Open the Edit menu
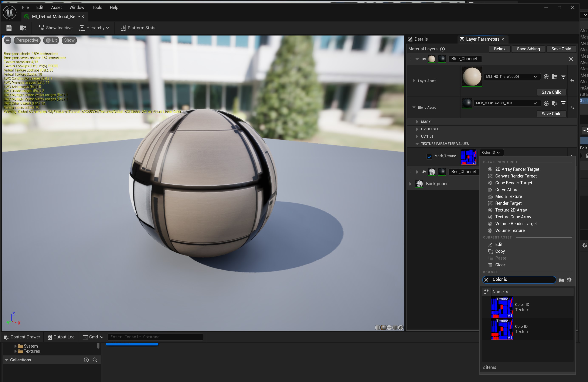588x382 pixels. [x=40, y=7]
